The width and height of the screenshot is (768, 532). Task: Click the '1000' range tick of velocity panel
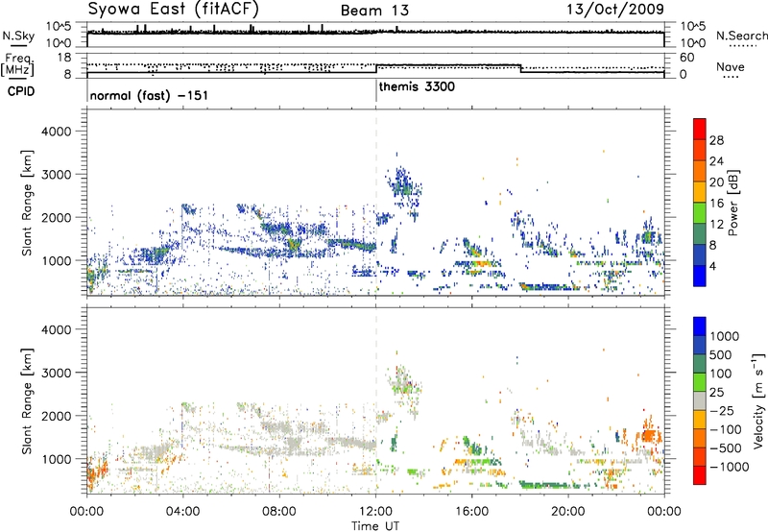pos(57,459)
